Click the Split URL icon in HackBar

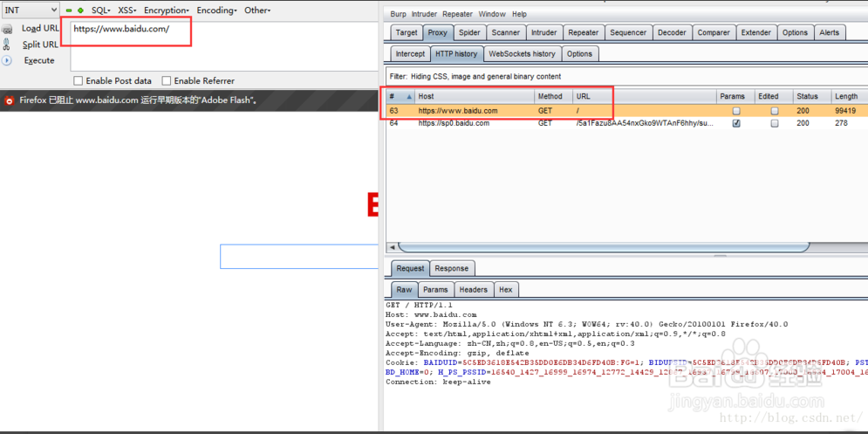click(7, 45)
